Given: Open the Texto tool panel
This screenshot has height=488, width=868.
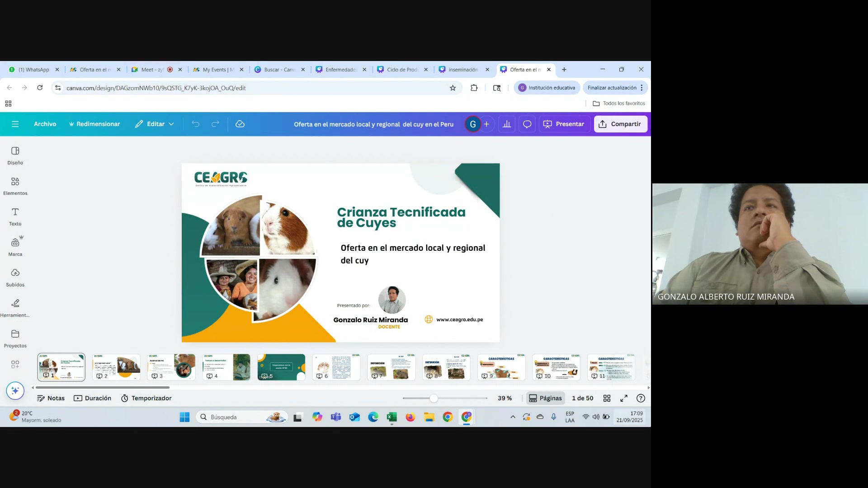Looking at the screenshot, I should 15,216.
